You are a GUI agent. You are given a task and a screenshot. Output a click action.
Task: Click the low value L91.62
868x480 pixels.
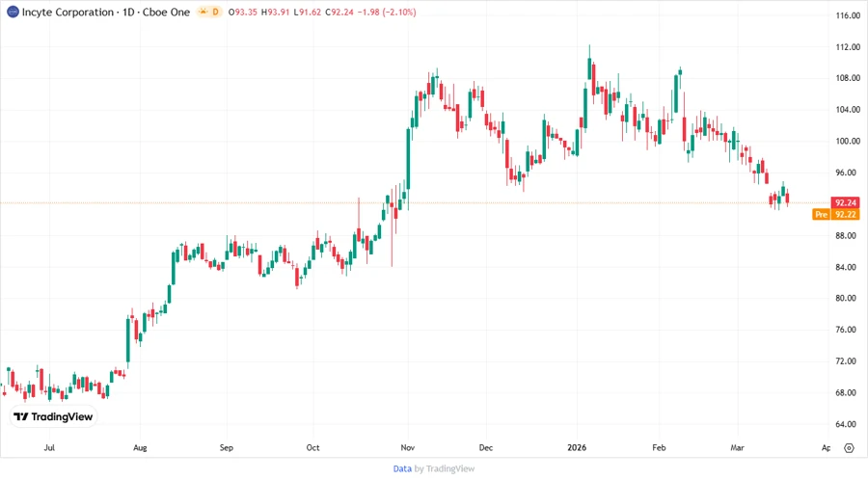pos(308,12)
